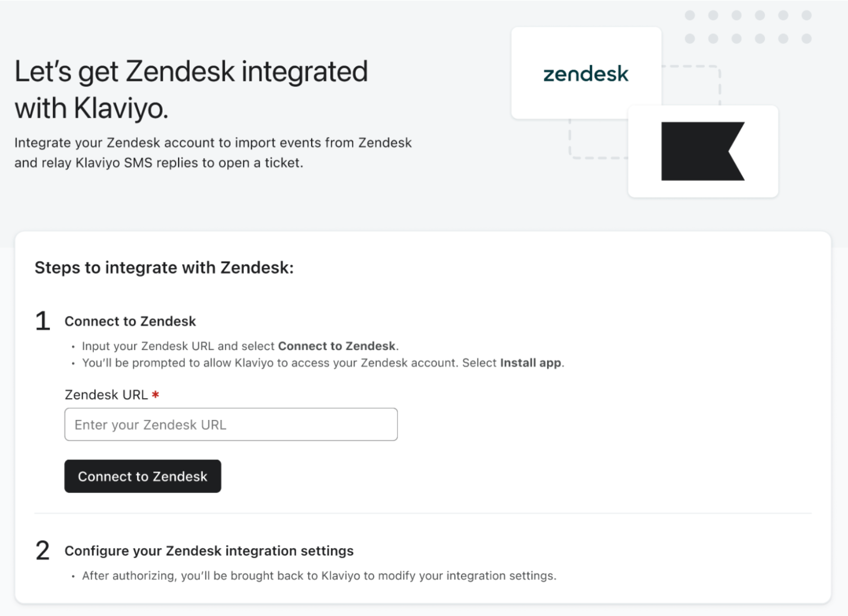Click the step 1 "Connect to Zendesk" heading
The width and height of the screenshot is (848, 616).
coord(130,321)
